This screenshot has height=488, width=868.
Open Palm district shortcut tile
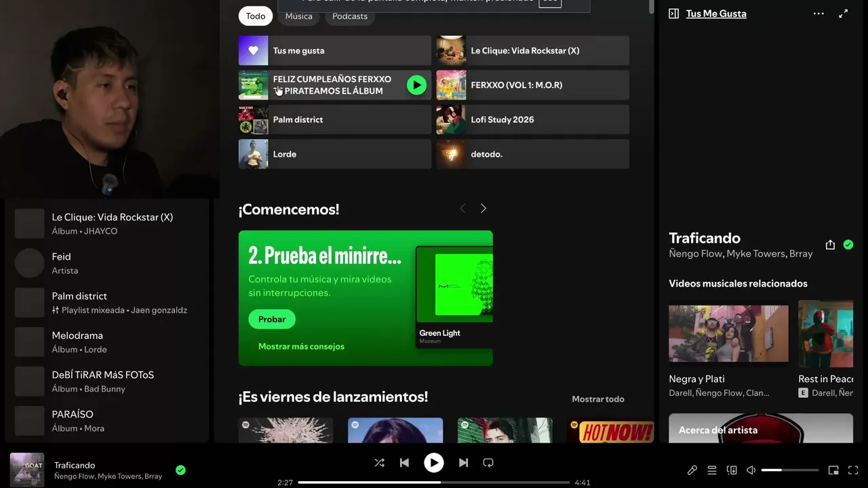tap(335, 119)
